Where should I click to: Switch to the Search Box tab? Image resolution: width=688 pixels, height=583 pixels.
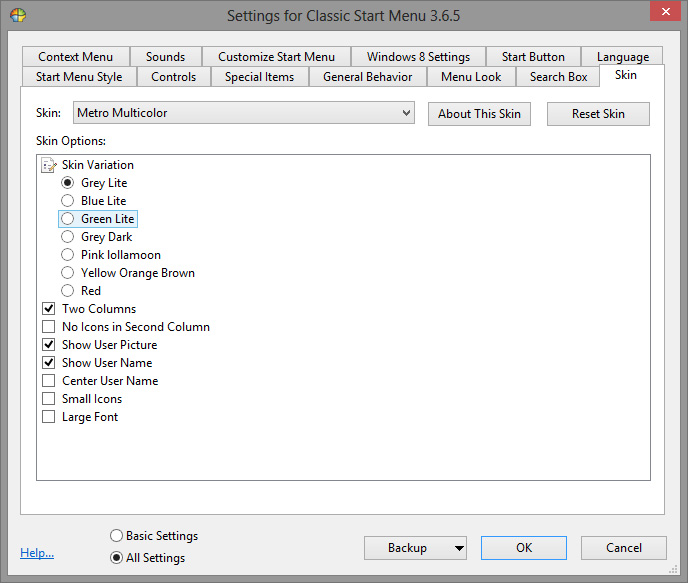pos(559,77)
